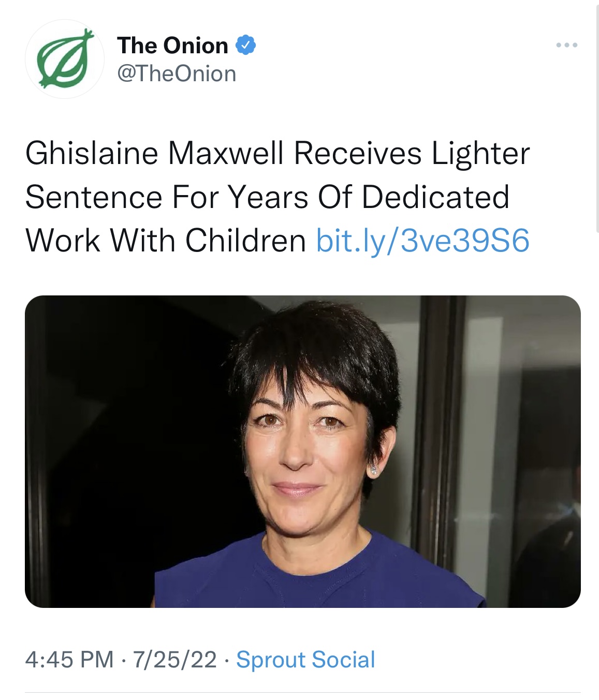Viewport: 599px width, 700px height.
Task: Open the three-dot more options menu
Action: 567,46
